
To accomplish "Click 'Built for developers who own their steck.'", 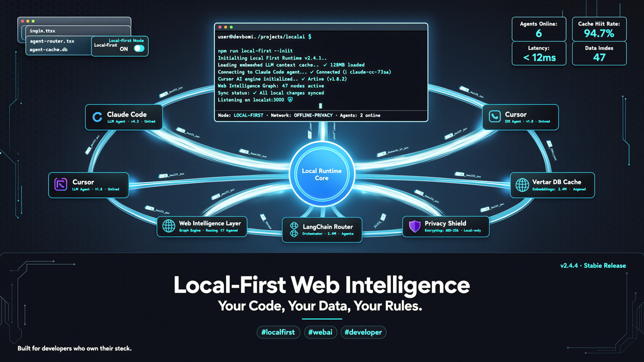I will (74, 348).
